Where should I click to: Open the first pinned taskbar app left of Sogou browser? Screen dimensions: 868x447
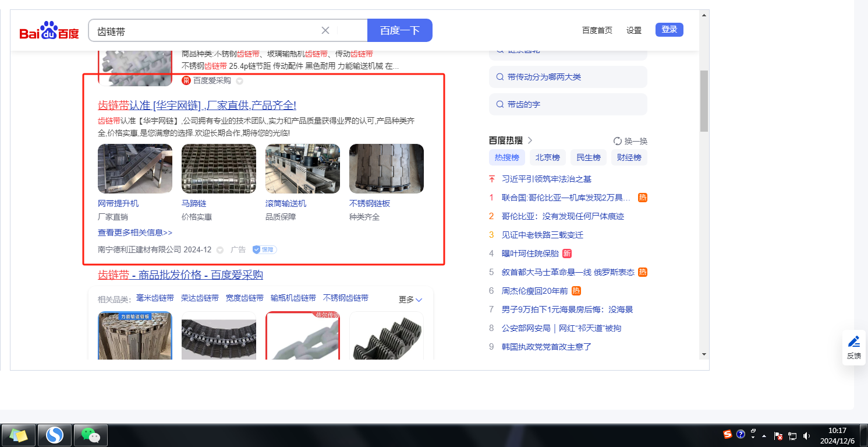(19, 435)
